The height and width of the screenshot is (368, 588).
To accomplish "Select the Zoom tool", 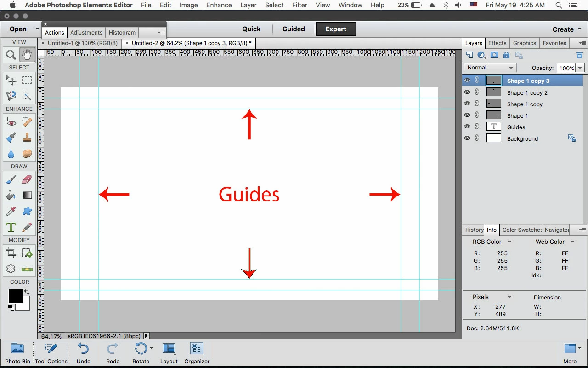I will (x=11, y=55).
